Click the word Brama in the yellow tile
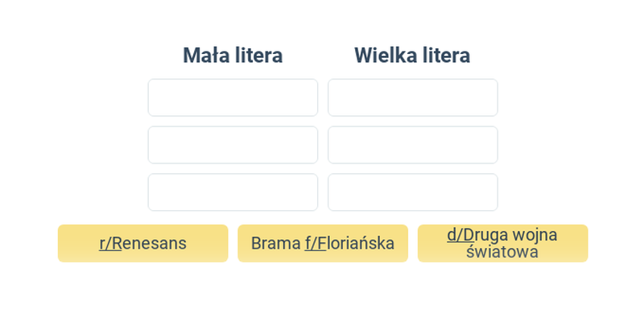644x322 pixels. pos(275,243)
